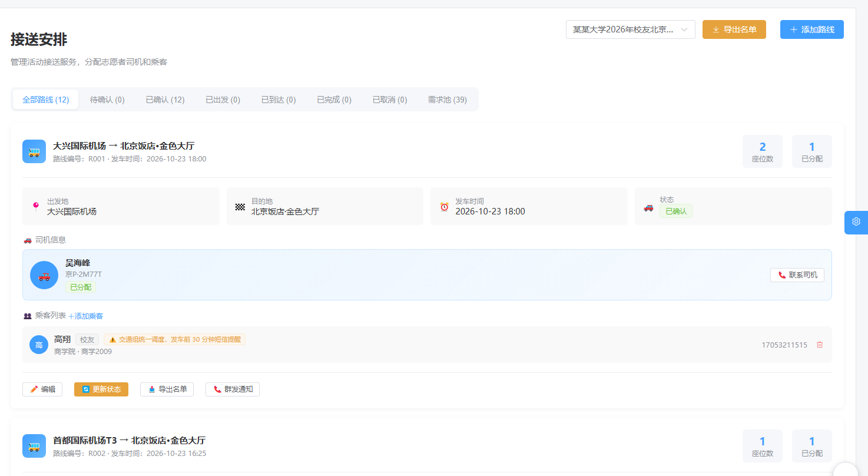Click 导出名单 button in route R001 card
The height and width of the screenshot is (476, 868).
167,389
